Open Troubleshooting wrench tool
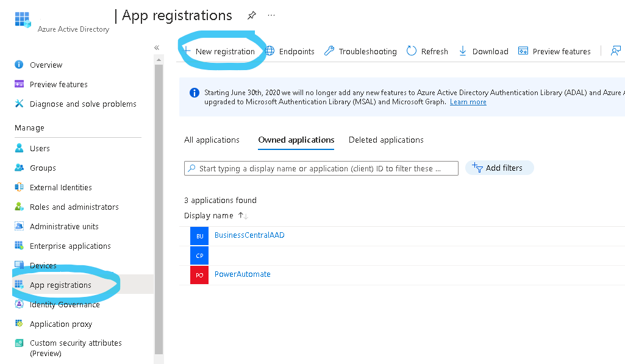Image resolution: width=625 pixels, height=364 pixels. tap(360, 52)
